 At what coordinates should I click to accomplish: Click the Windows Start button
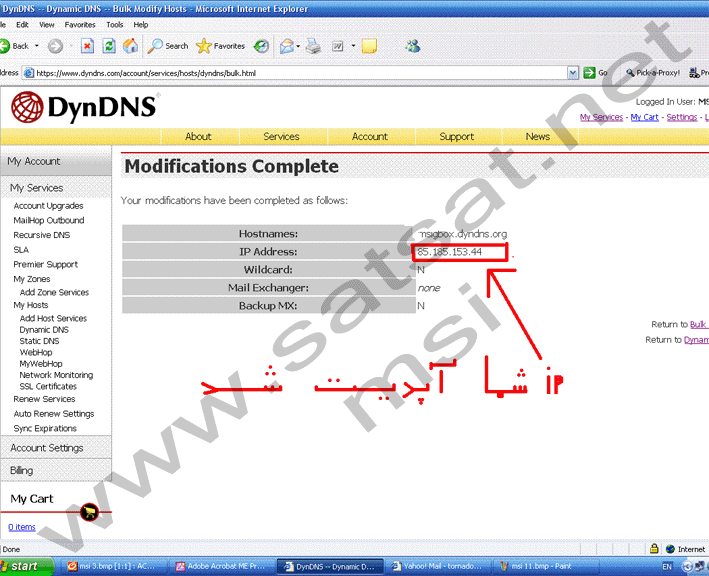pos(25,566)
